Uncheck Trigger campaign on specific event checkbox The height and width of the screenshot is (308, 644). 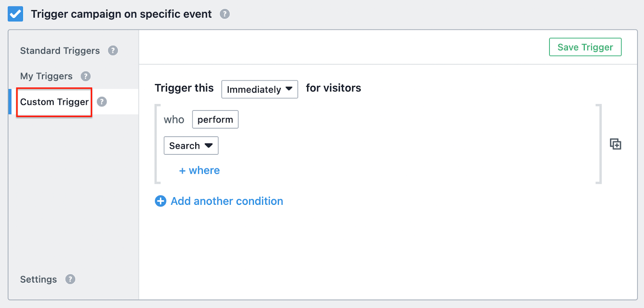15,14
